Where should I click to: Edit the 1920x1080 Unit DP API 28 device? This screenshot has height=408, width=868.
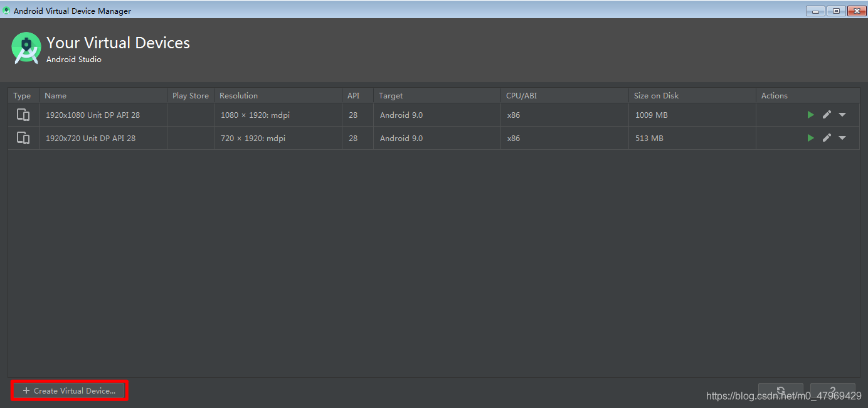click(x=827, y=115)
